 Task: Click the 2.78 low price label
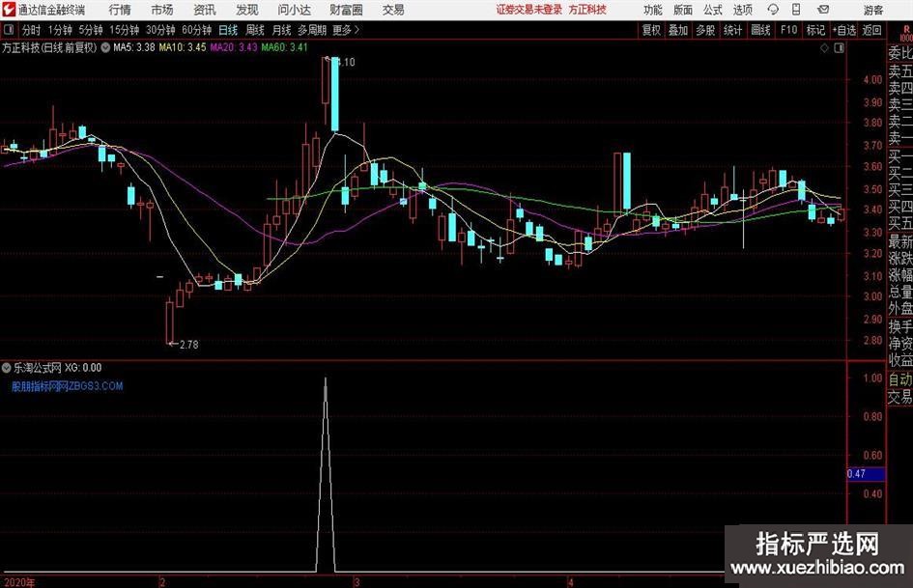click(x=188, y=345)
